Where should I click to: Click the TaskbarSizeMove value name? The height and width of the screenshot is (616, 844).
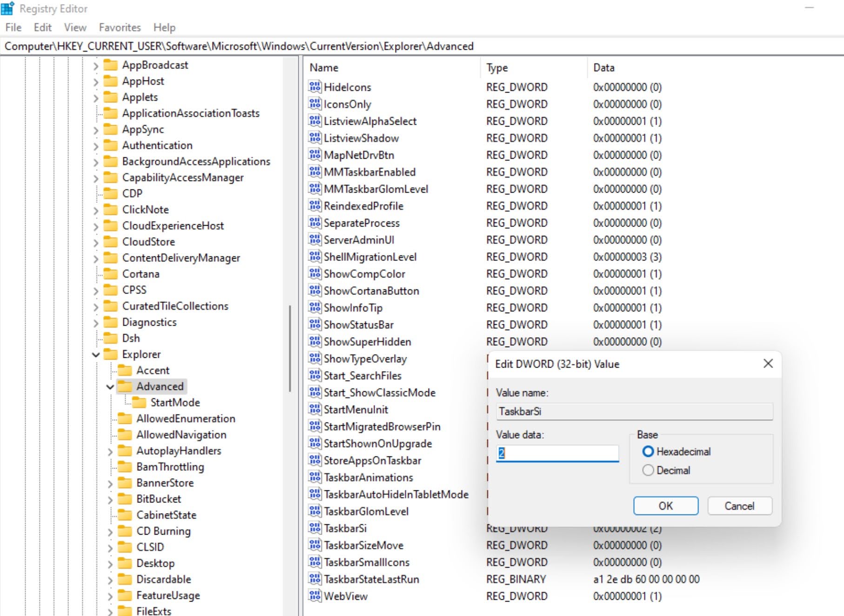tap(363, 545)
